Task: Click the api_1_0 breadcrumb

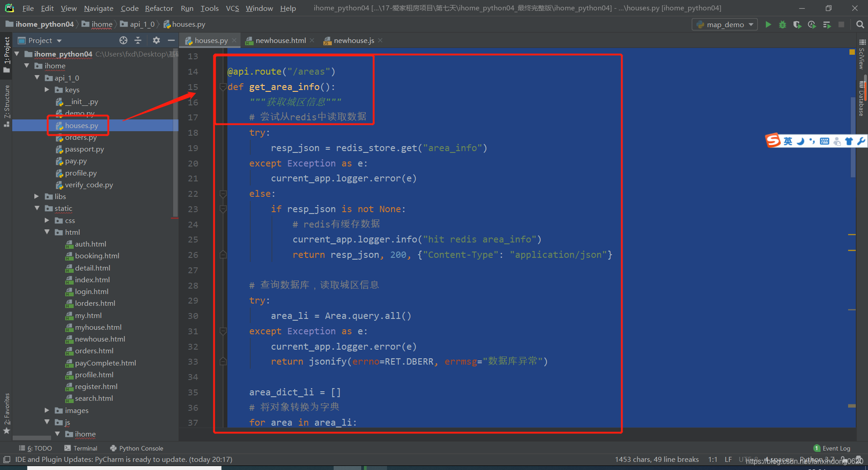Action: 137,24
